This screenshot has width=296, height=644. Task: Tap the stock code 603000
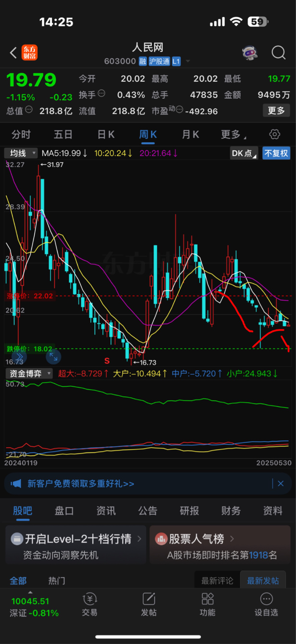[120, 61]
